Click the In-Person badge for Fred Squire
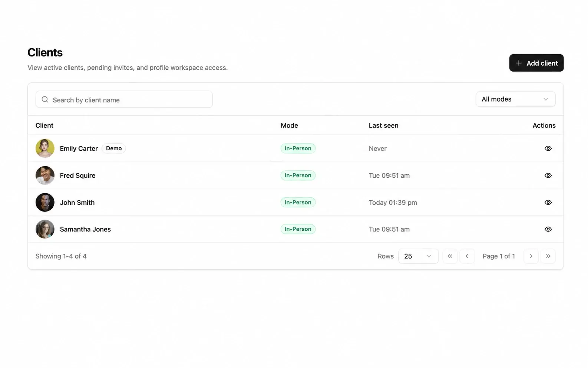The height and width of the screenshot is (368, 588). pos(298,175)
